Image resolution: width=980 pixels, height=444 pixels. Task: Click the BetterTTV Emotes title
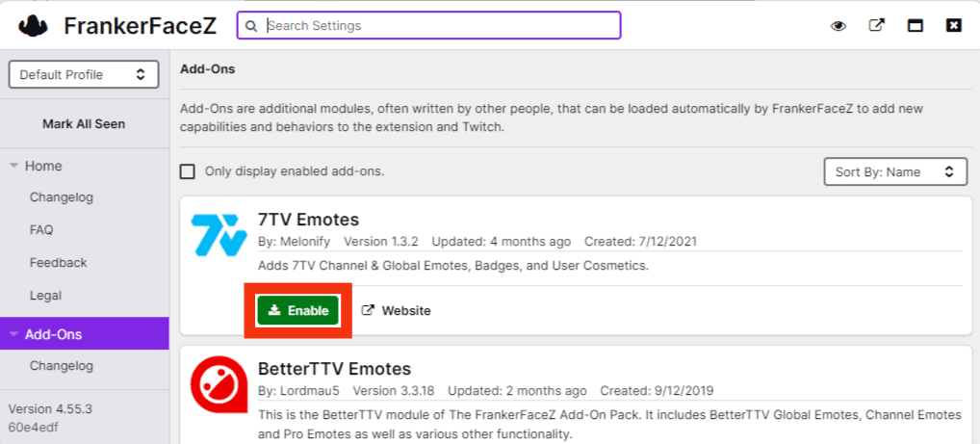point(334,368)
